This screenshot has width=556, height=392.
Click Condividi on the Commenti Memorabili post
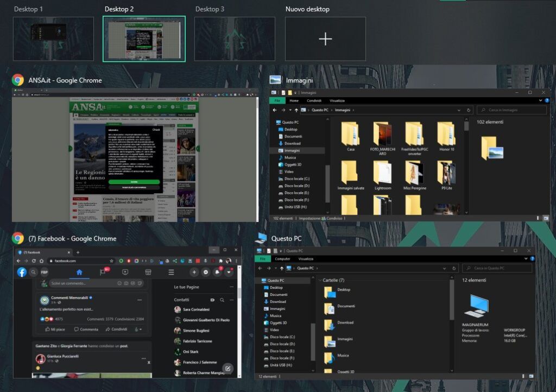(116, 329)
